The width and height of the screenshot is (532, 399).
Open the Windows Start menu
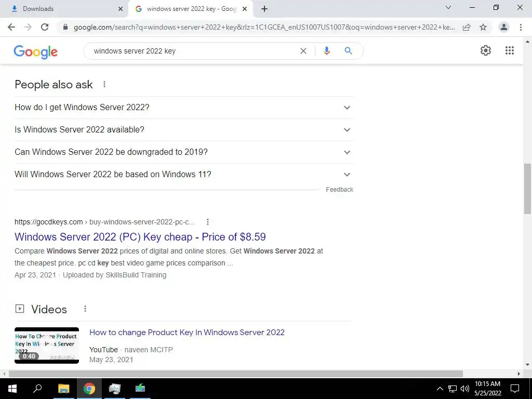[x=12, y=389]
